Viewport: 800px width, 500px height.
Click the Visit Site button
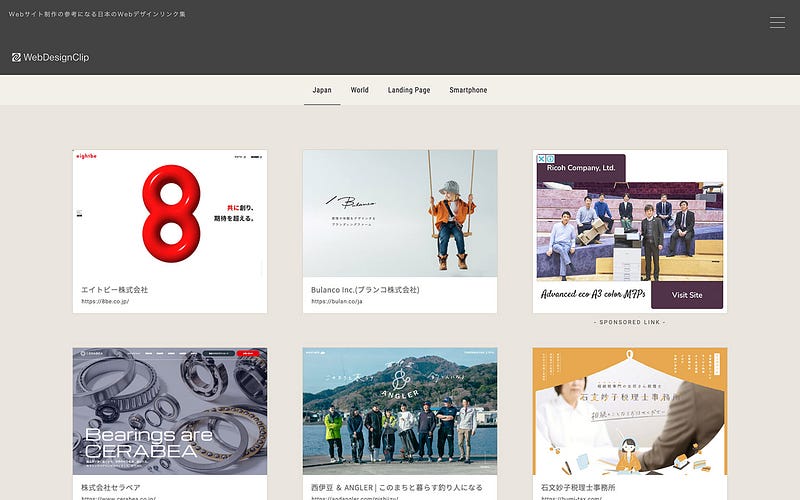coord(687,295)
